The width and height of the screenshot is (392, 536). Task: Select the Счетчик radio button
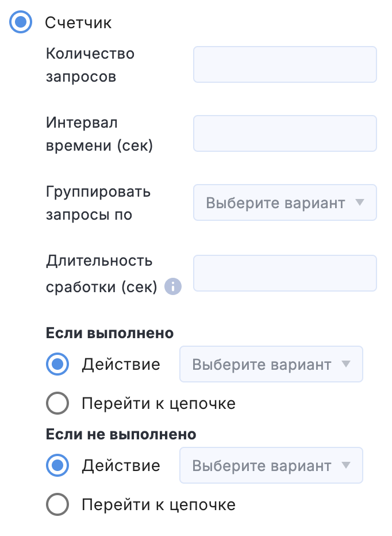pos(21,22)
